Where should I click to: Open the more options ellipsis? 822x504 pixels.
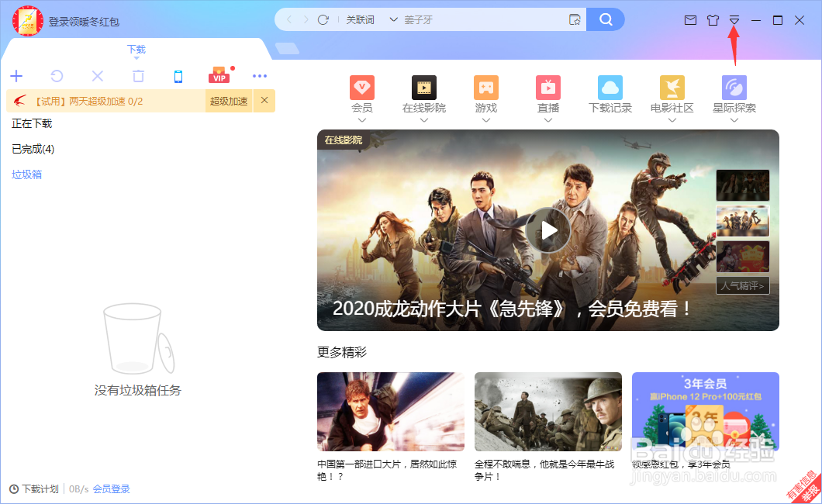[260, 76]
